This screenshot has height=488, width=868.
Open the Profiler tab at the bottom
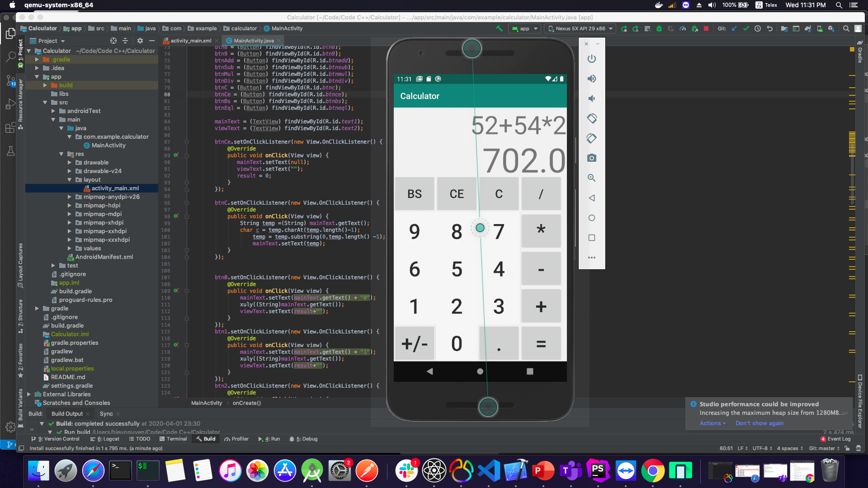click(236, 439)
